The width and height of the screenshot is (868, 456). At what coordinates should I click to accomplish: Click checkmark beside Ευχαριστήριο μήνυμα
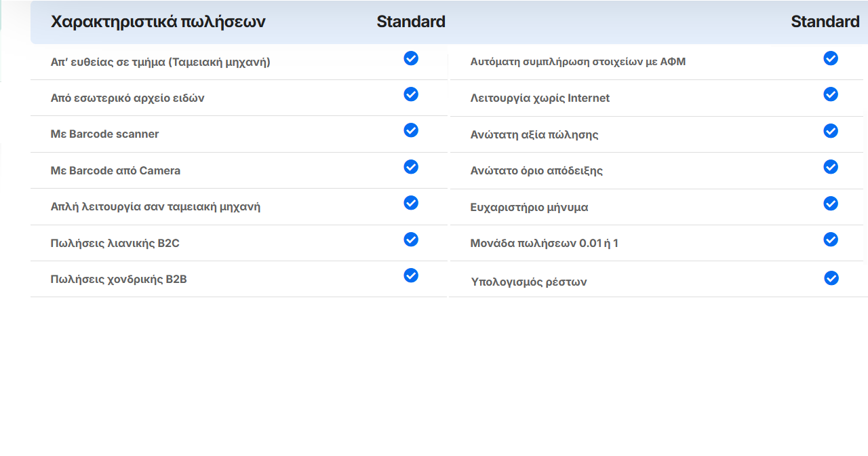coord(831,204)
